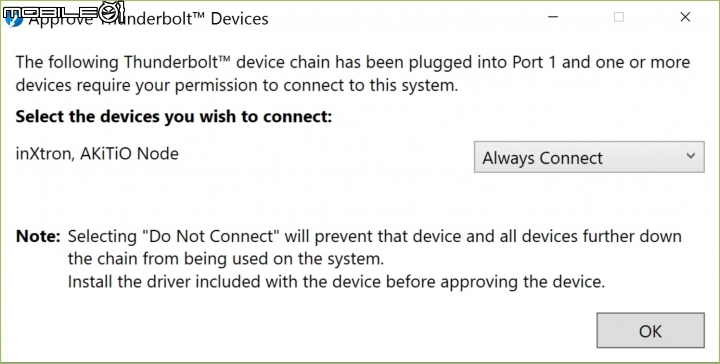Select the inXtron, AKiTiO Node device label
The image size is (720, 364).
click(97, 154)
